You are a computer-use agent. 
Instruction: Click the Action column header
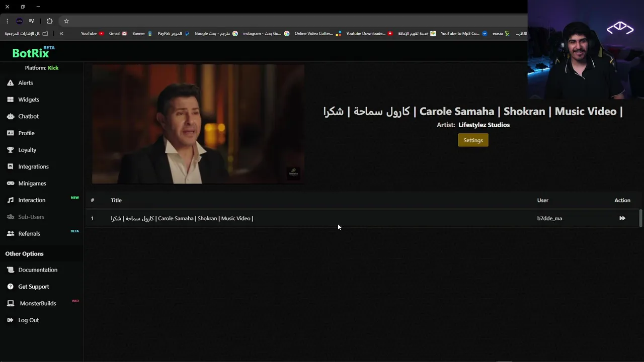coord(622,200)
